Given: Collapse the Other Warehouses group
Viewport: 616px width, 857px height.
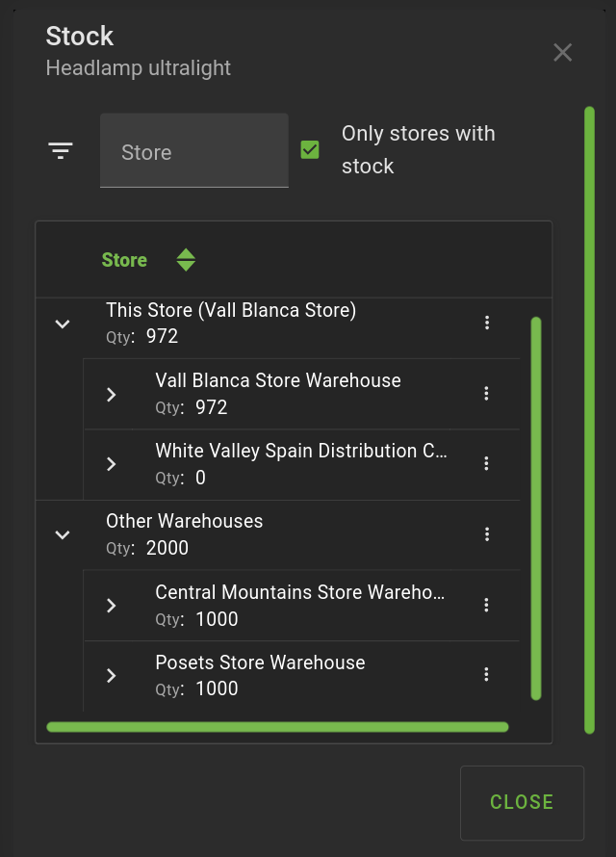Looking at the screenshot, I should pyautogui.click(x=63, y=534).
